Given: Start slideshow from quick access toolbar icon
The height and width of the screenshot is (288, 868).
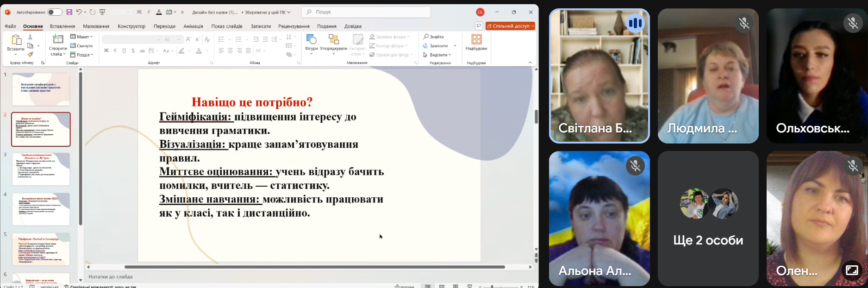Looking at the screenshot, I should pyautogui.click(x=103, y=12).
